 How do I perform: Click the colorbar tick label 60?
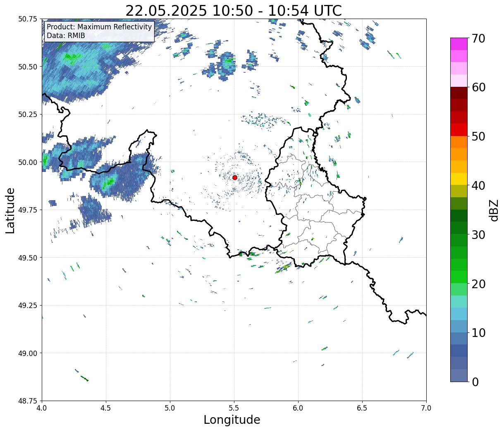pos(479,87)
